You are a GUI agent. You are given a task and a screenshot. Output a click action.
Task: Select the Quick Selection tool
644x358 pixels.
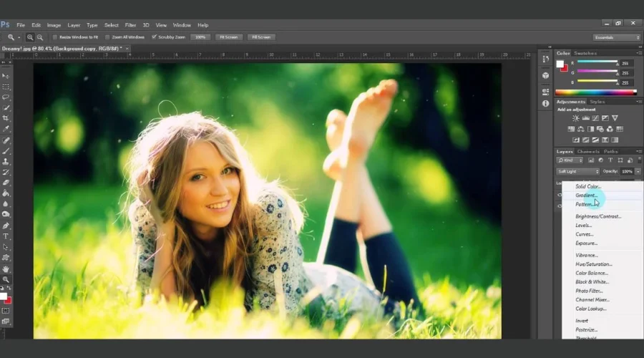pyautogui.click(x=6, y=108)
